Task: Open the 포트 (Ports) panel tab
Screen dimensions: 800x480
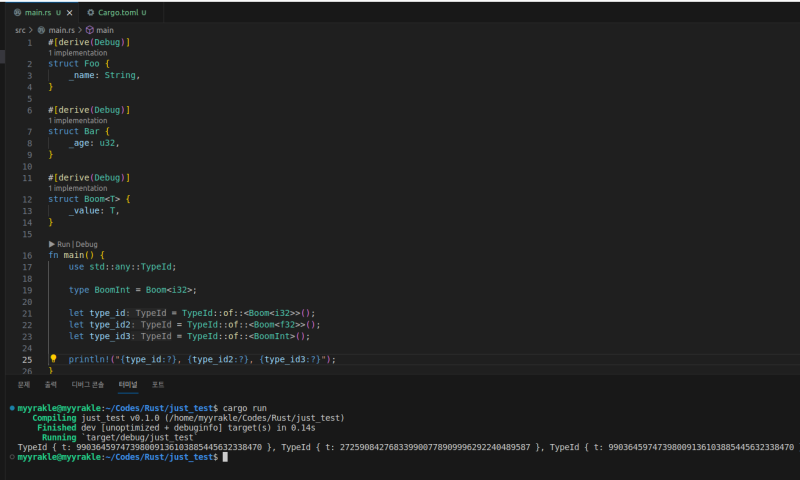Action: pyautogui.click(x=158, y=385)
